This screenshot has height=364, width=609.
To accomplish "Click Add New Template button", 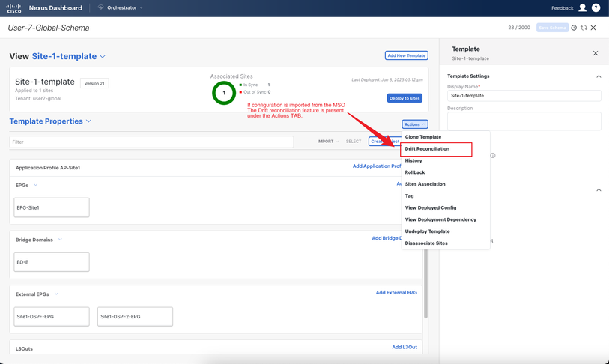I will tap(407, 55).
